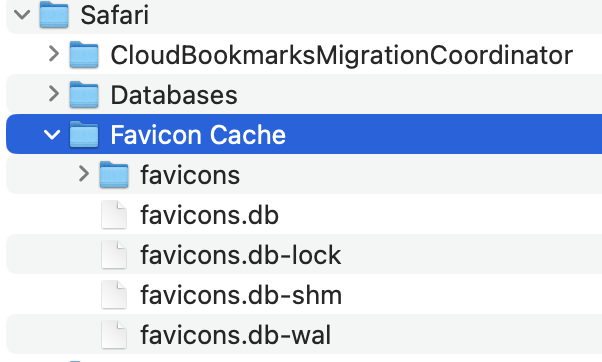Image resolution: width=602 pixels, height=362 pixels.
Task: Click the favicons.db-lock file icon
Action: 114,255
